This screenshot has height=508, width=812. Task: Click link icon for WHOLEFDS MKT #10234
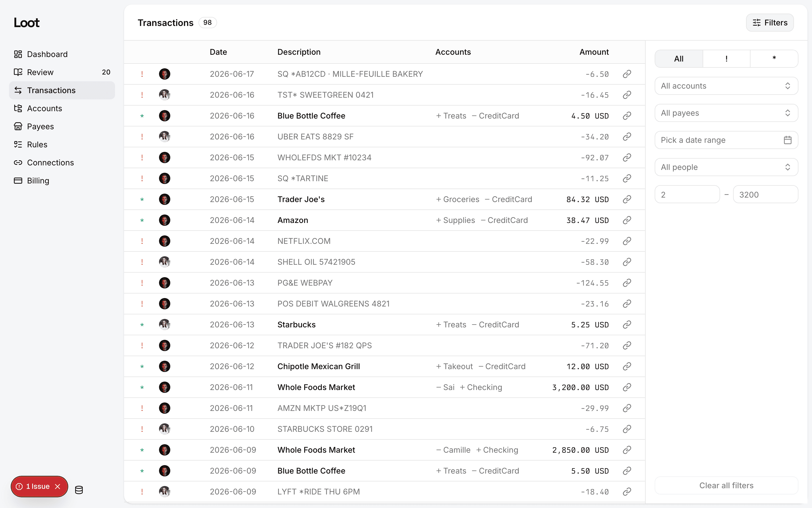627,157
